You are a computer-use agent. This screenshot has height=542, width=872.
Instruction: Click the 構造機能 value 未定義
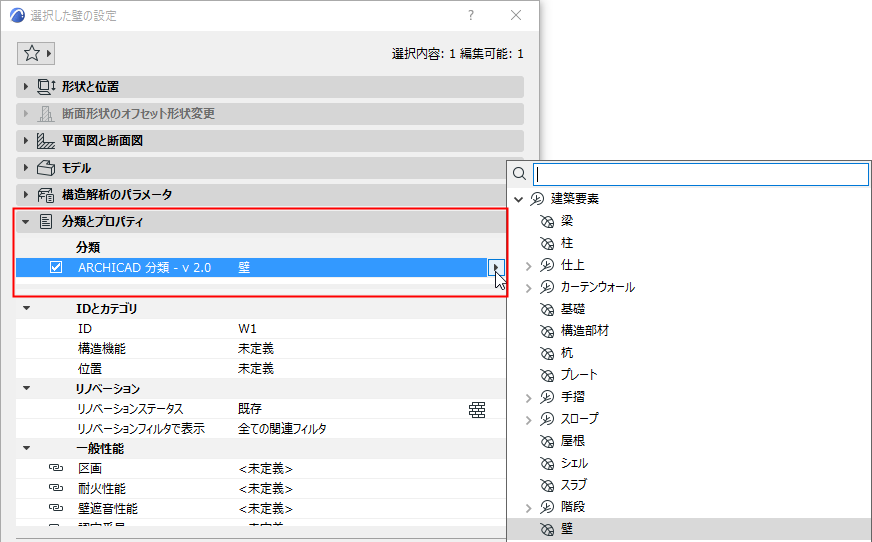[256, 349]
